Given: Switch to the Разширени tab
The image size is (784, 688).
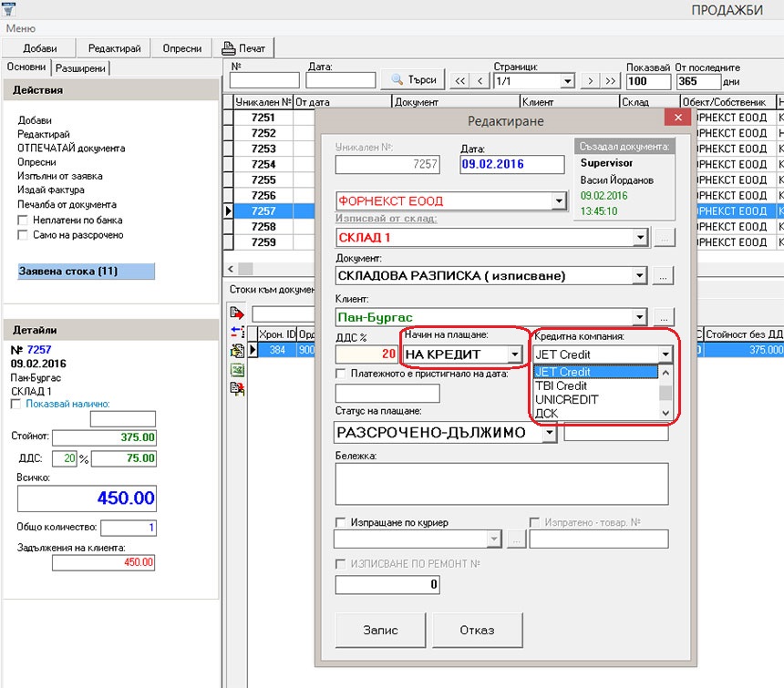Looking at the screenshot, I should [x=79, y=68].
